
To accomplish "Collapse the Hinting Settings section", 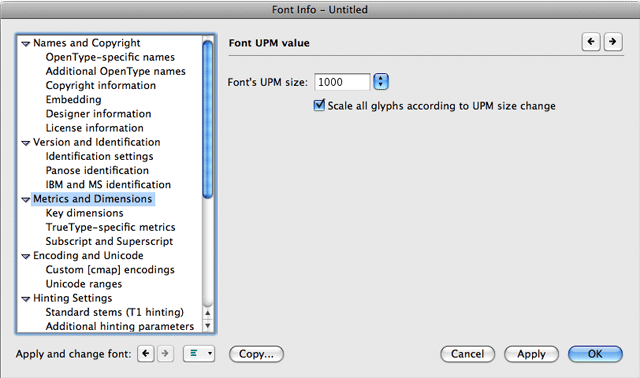I will (x=26, y=299).
